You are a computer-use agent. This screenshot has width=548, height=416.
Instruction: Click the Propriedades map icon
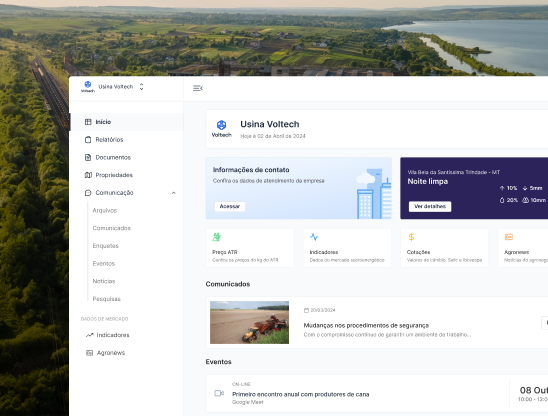88,175
